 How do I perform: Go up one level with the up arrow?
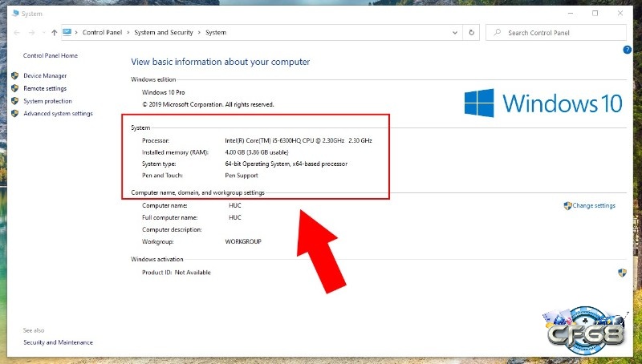(x=54, y=33)
